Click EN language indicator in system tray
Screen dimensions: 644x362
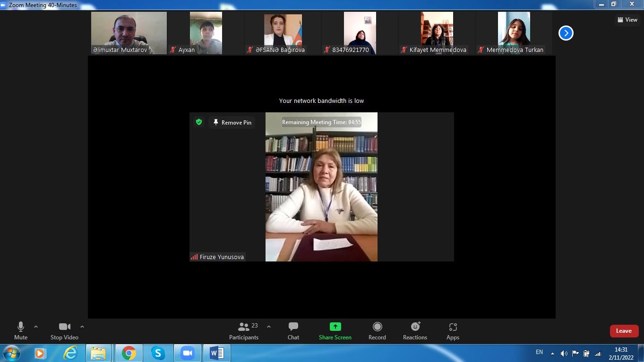(x=539, y=352)
